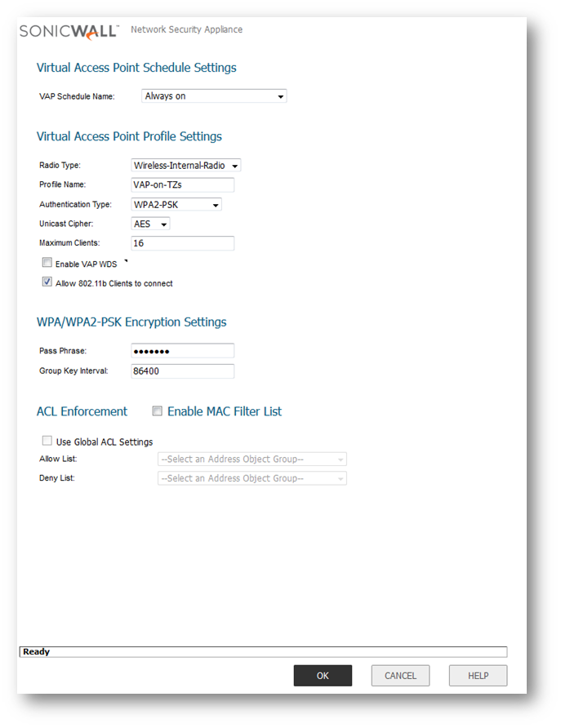The height and width of the screenshot is (728, 561).
Task: Open Authentication Type WPA2-PSK dropdown
Action: [176, 205]
